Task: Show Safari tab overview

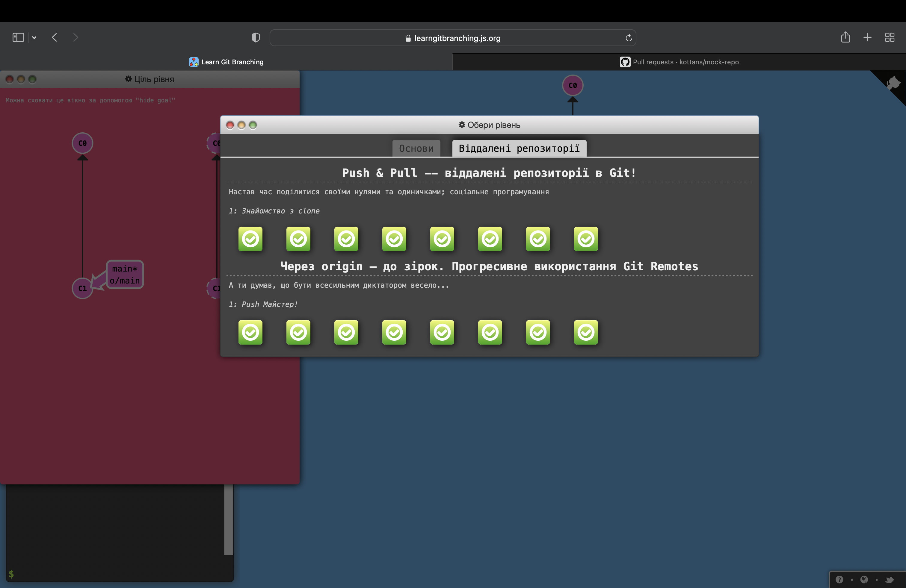Action: coord(890,37)
